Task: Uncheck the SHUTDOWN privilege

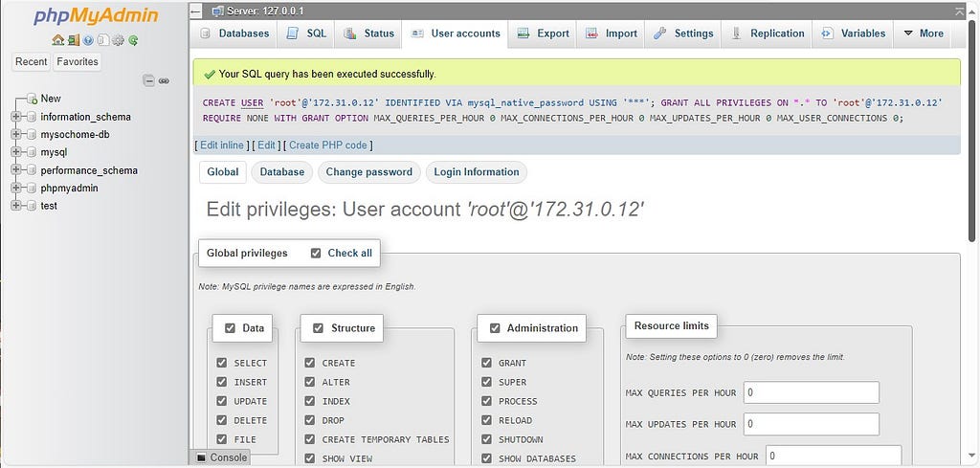Action: click(487, 439)
